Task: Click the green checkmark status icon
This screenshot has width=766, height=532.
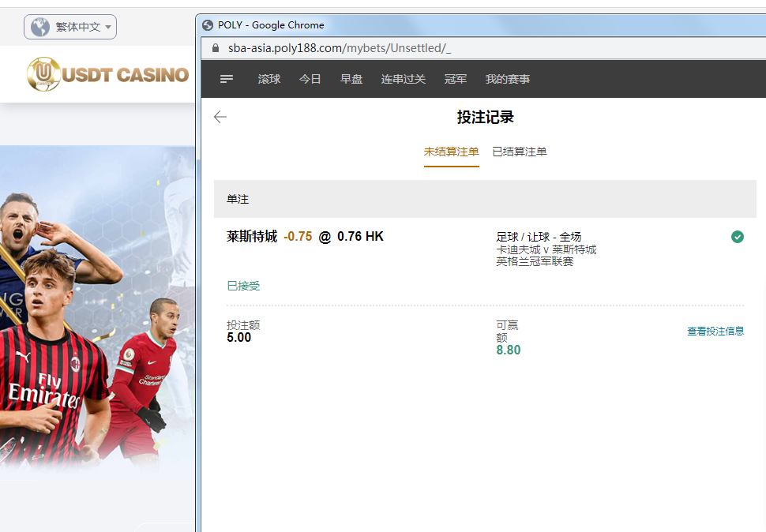Action: pos(738,237)
